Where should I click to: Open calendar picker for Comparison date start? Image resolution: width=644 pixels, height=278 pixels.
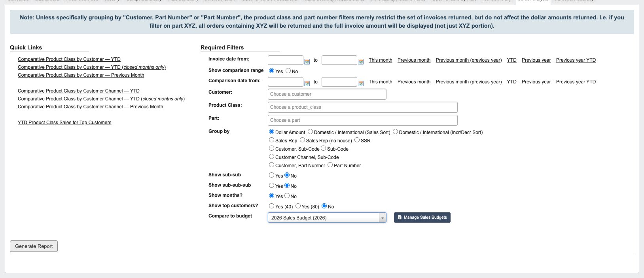click(x=307, y=83)
